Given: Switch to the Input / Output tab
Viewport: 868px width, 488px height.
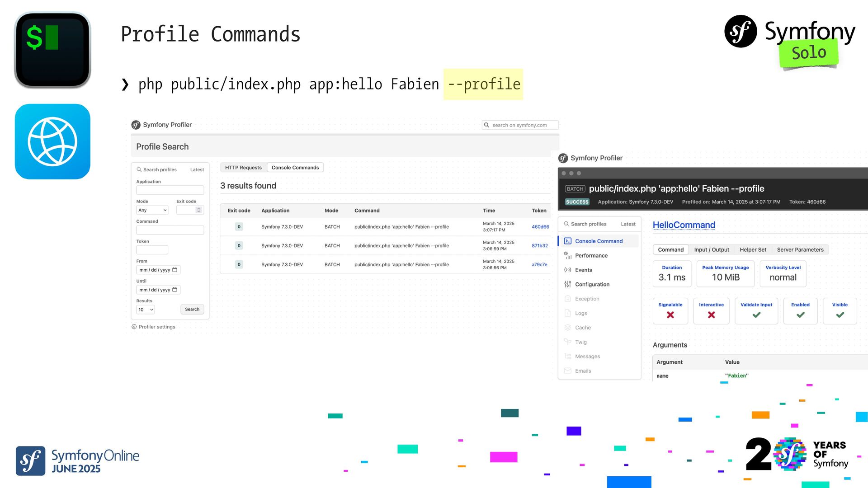Looking at the screenshot, I should coord(712,250).
